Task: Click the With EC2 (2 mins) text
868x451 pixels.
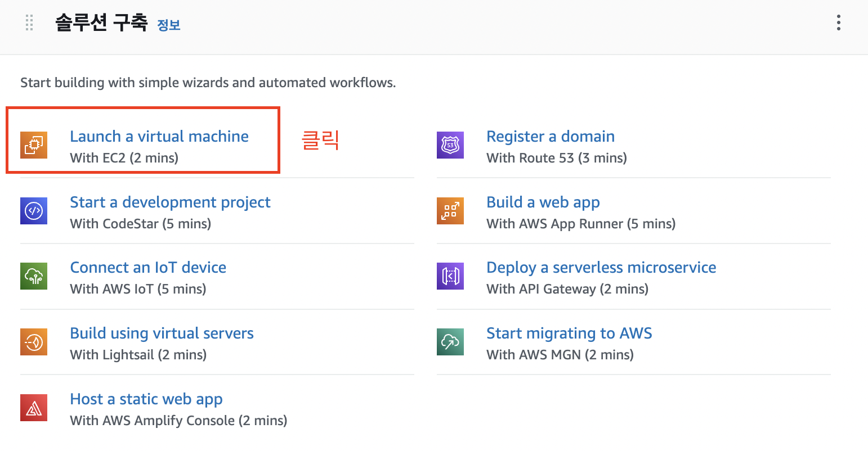Action: pyautogui.click(x=124, y=158)
